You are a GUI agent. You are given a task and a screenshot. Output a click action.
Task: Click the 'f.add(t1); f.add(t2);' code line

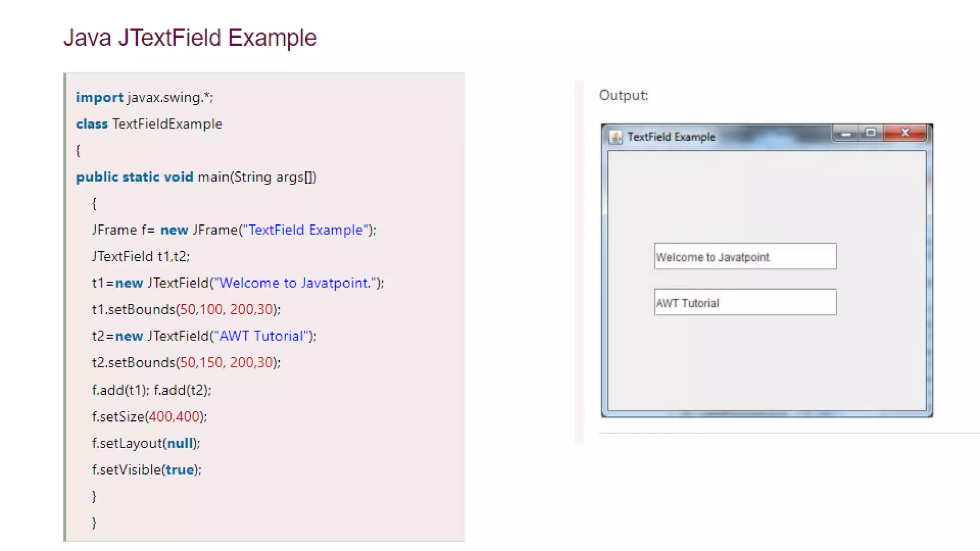(151, 390)
